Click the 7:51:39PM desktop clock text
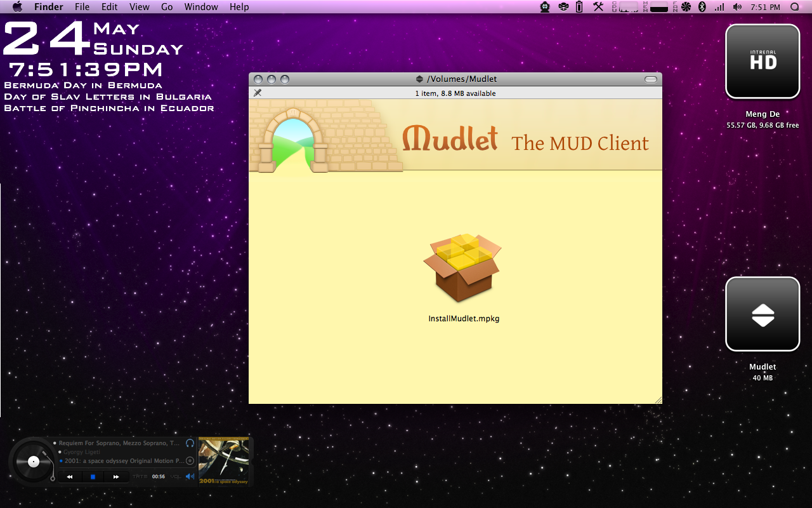This screenshot has height=508, width=812. click(86, 69)
